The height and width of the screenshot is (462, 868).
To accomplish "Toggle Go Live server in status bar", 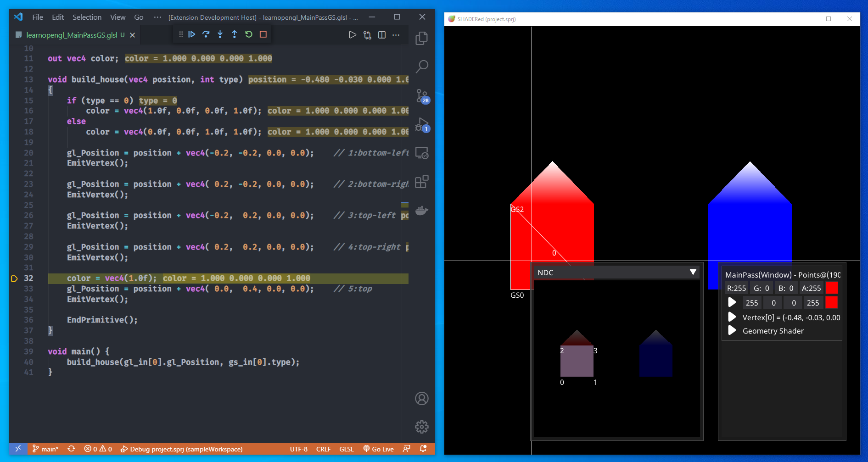I will pos(378,449).
